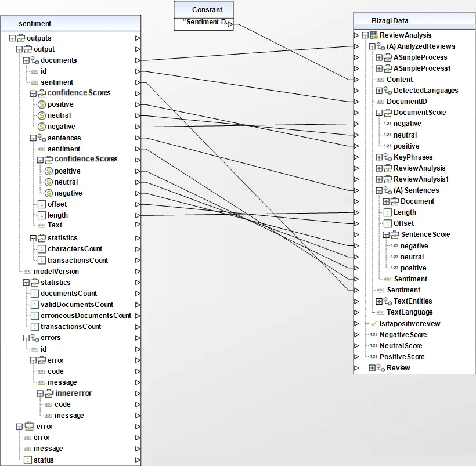Expand the TextEntities collection
476x466 pixels.
tap(379, 301)
